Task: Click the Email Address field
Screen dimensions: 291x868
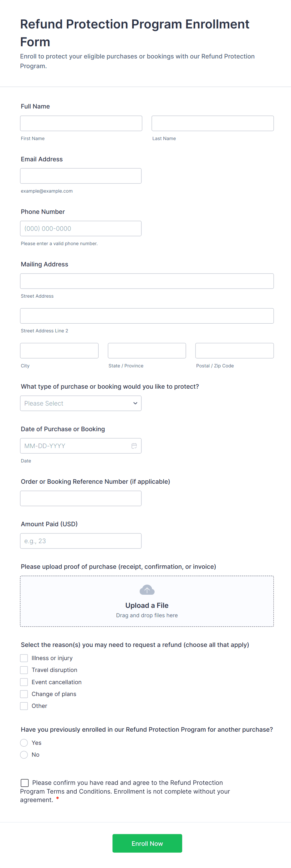Action: click(81, 176)
